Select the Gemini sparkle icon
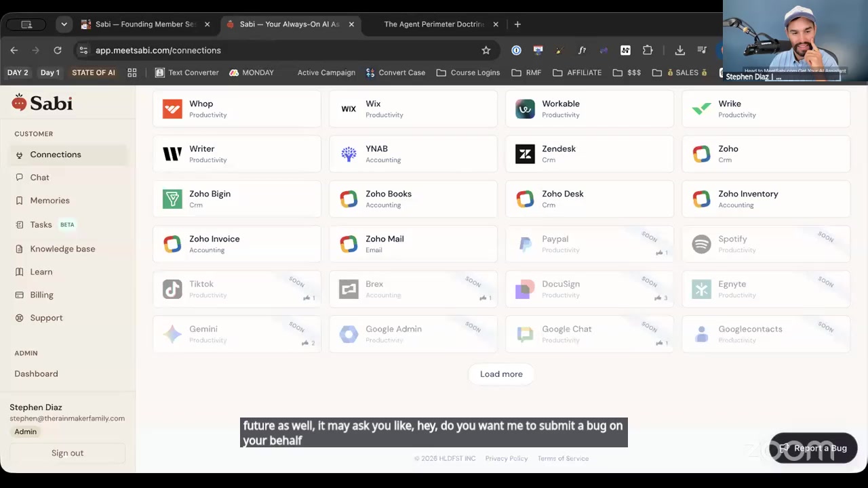This screenshot has height=488, width=868. click(172, 334)
